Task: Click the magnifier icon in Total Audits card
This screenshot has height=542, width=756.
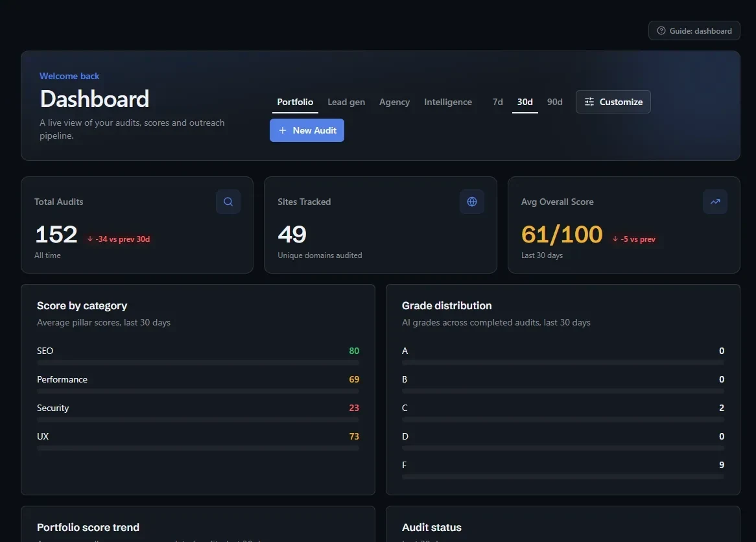Action: 228,202
